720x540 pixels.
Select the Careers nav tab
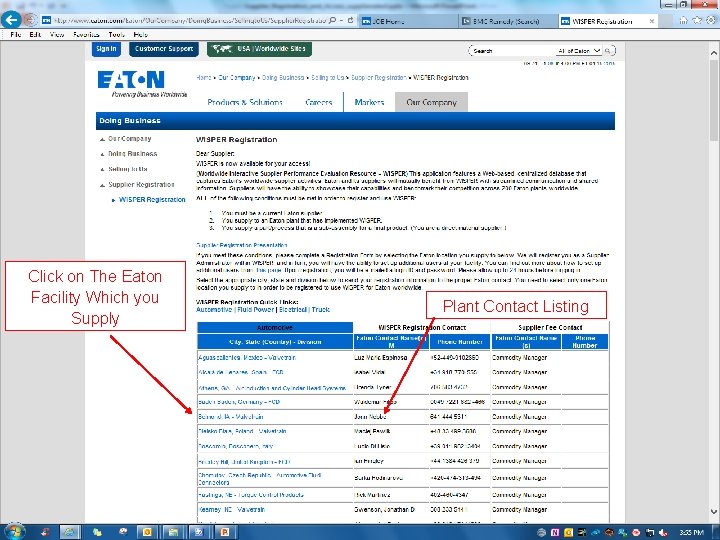[319, 102]
